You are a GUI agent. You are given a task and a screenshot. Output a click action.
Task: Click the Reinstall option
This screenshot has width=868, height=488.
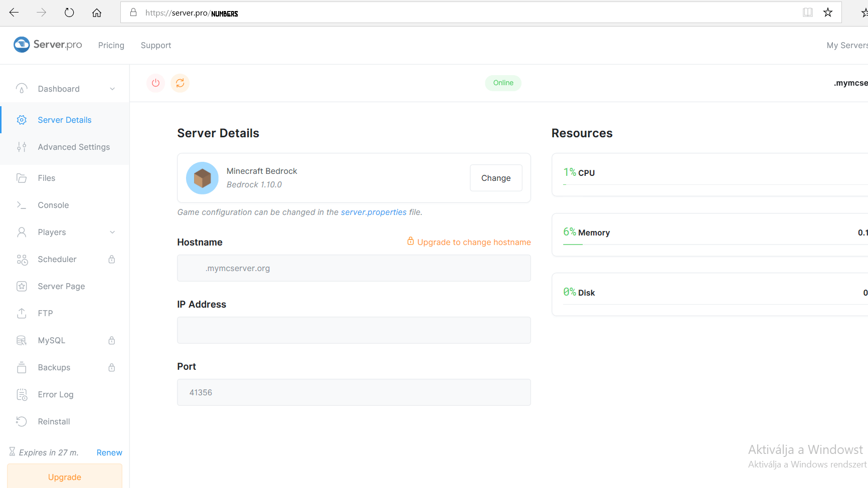point(54,421)
